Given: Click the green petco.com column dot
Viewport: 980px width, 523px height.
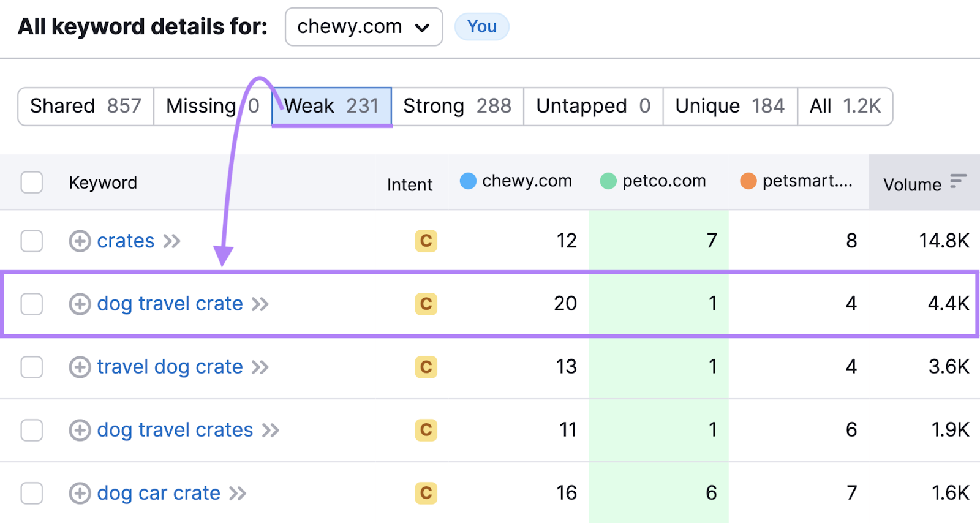Looking at the screenshot, I should click(608, 181).
